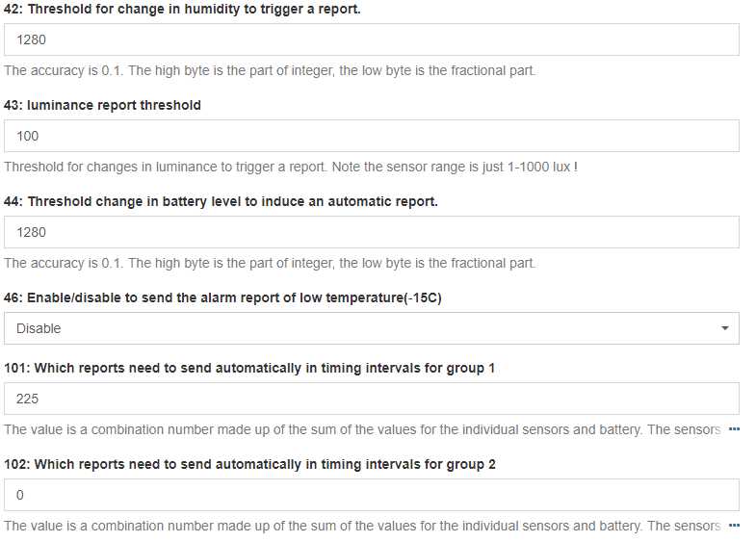Click the '43: luminance report threshold' label
This screenshot has height=542, width=756.
pos(103,105)
